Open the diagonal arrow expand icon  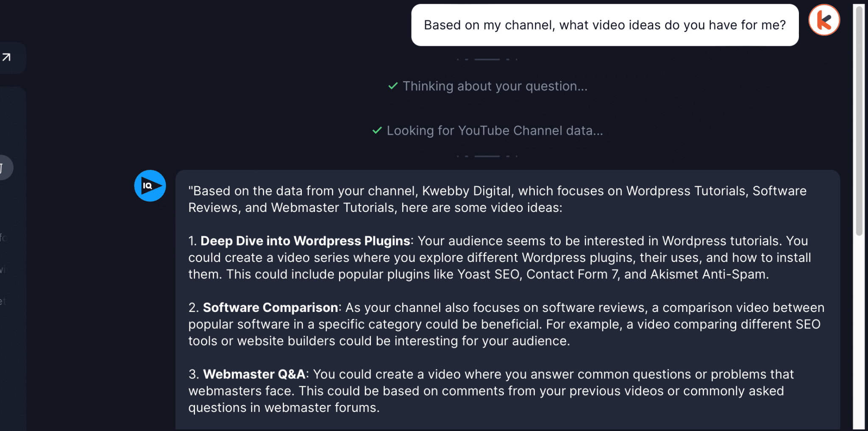pyautogui.click(x=7, y=57)
